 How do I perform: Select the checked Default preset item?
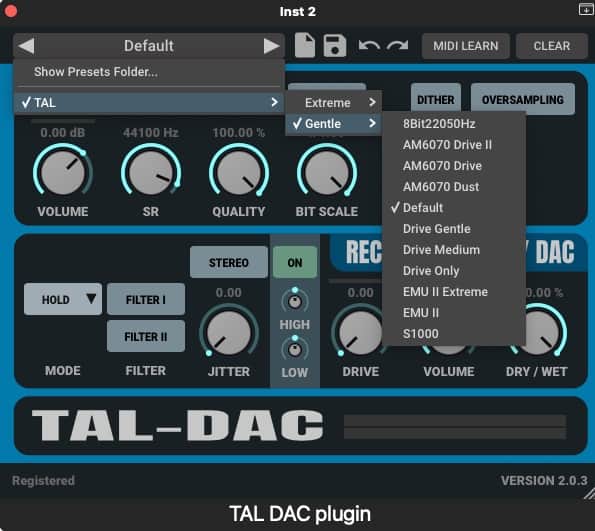[x=454, y=208]
